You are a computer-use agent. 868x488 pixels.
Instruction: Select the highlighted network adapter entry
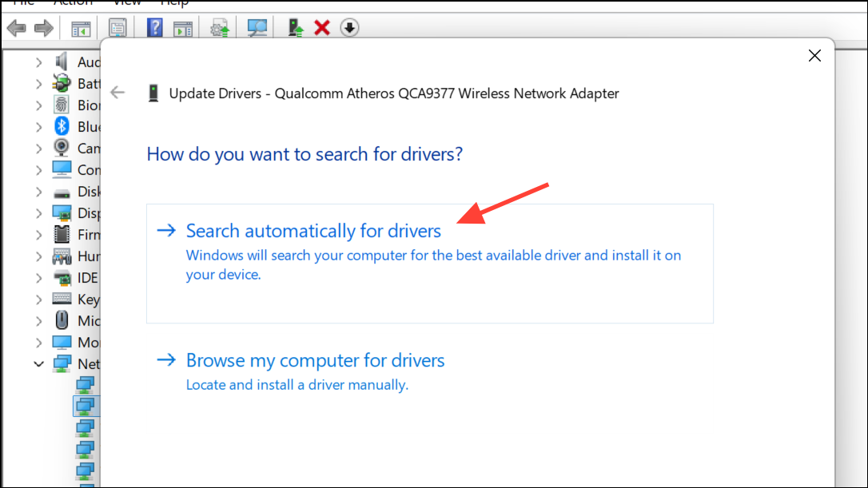point(86,406)
